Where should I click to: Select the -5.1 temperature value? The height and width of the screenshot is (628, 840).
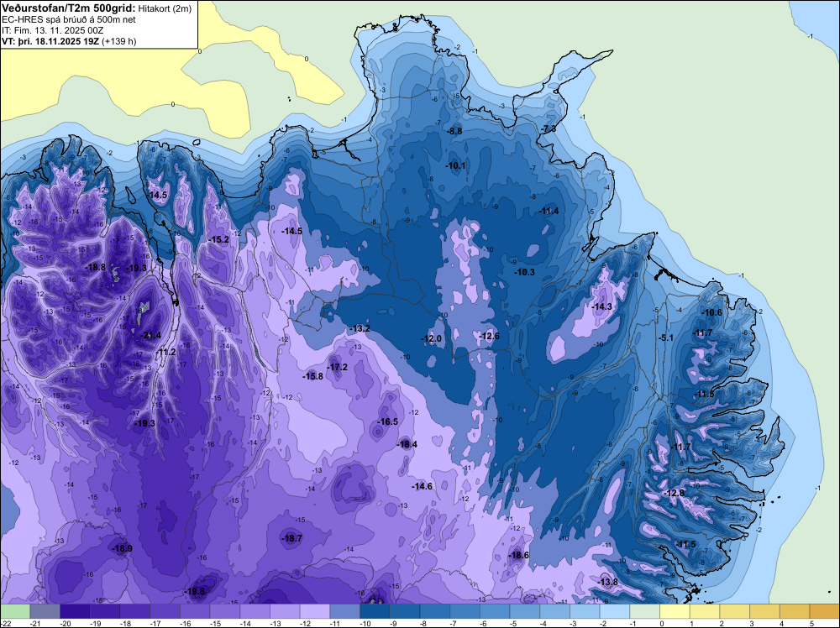pyautogui.click(x=665, y=338)
